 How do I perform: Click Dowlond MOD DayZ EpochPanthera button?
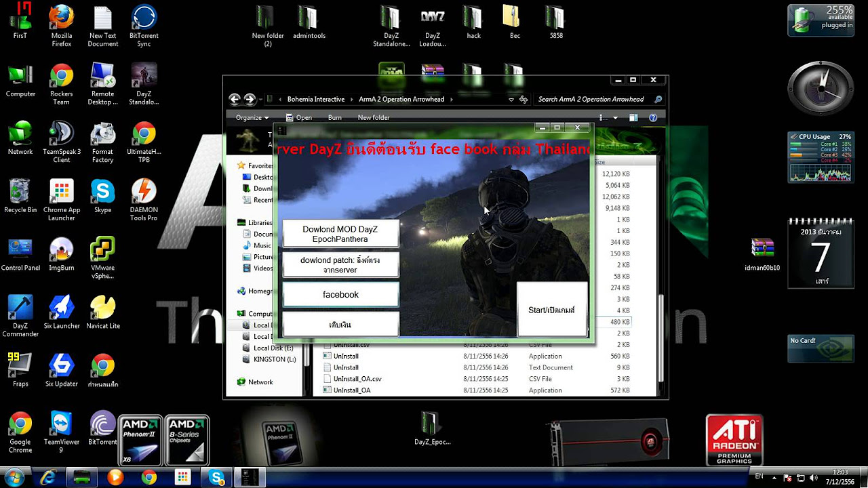(340, 234)
